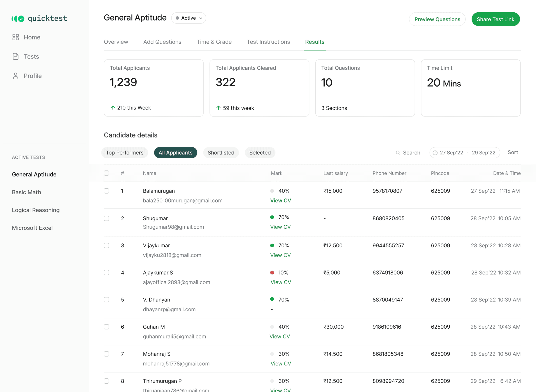The height and width of the screenshot is (392, 536).
Task: Toggle the select-all header checkbox
Action: pyautogui.click(x=106, y=173)
